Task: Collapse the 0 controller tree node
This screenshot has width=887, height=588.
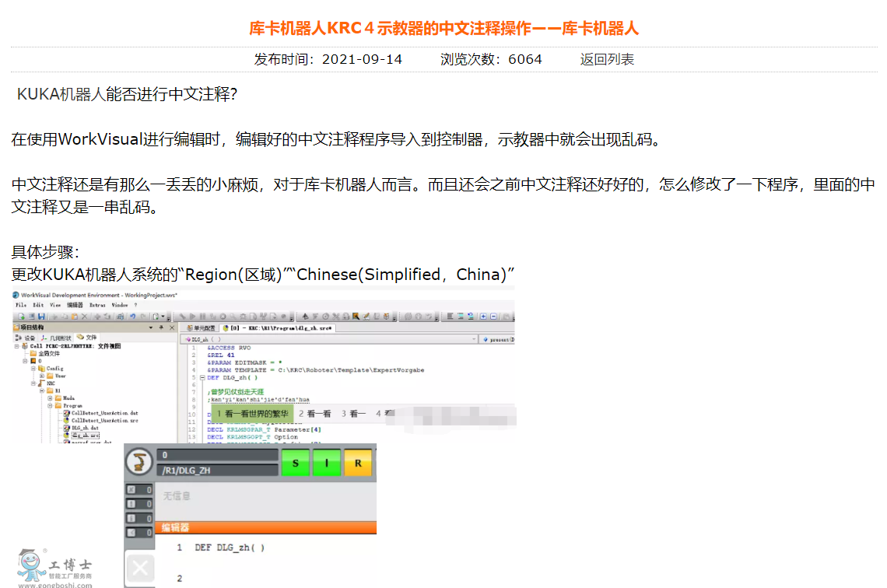Action: [x=25, y=361]
